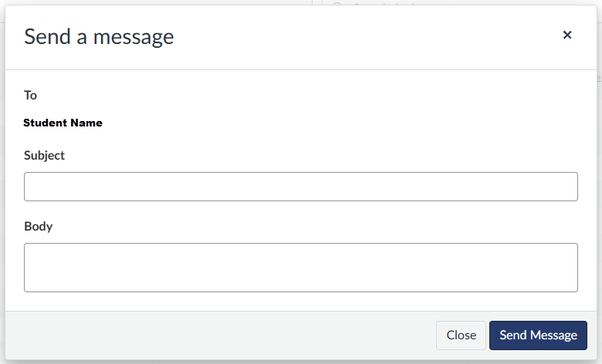The height and width of the screenshot is (364, 602).
Task: Select the Student Name recipient
Action: click(63, 123)
